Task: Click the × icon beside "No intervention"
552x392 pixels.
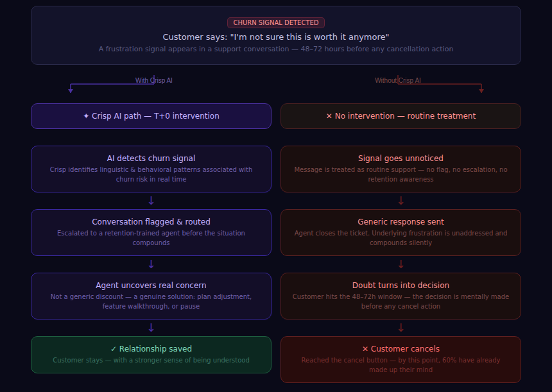Action: 329,116
